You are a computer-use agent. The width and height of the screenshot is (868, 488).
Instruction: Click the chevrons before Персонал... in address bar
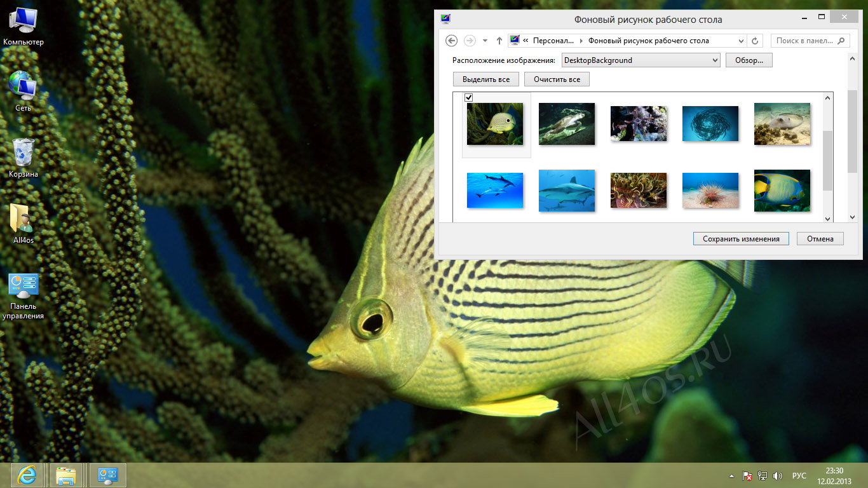point(526,41)
